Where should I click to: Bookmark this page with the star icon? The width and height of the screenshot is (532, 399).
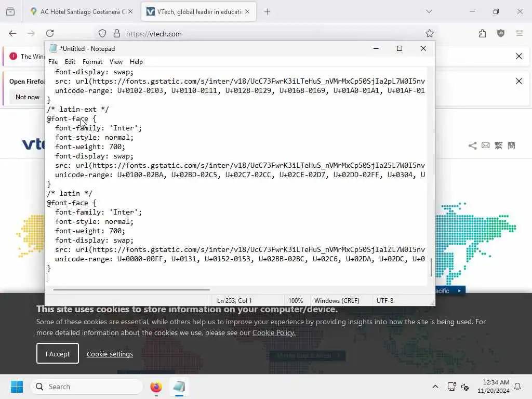(430, 33)
